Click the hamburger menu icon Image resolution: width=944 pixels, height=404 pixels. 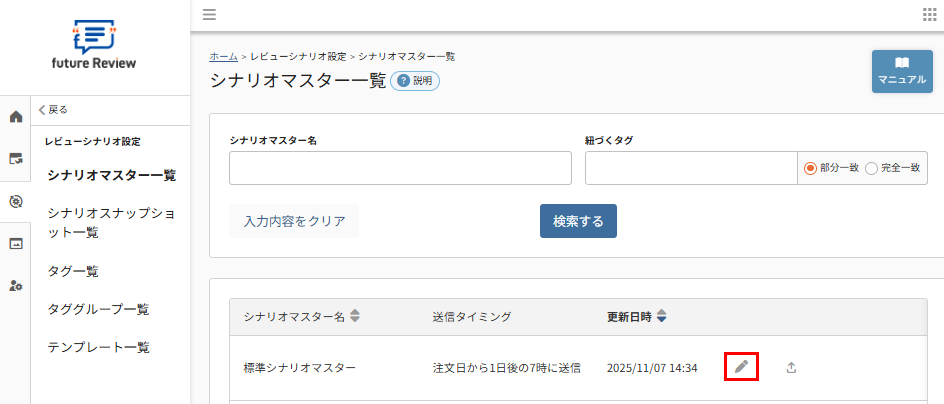(209, 14)
